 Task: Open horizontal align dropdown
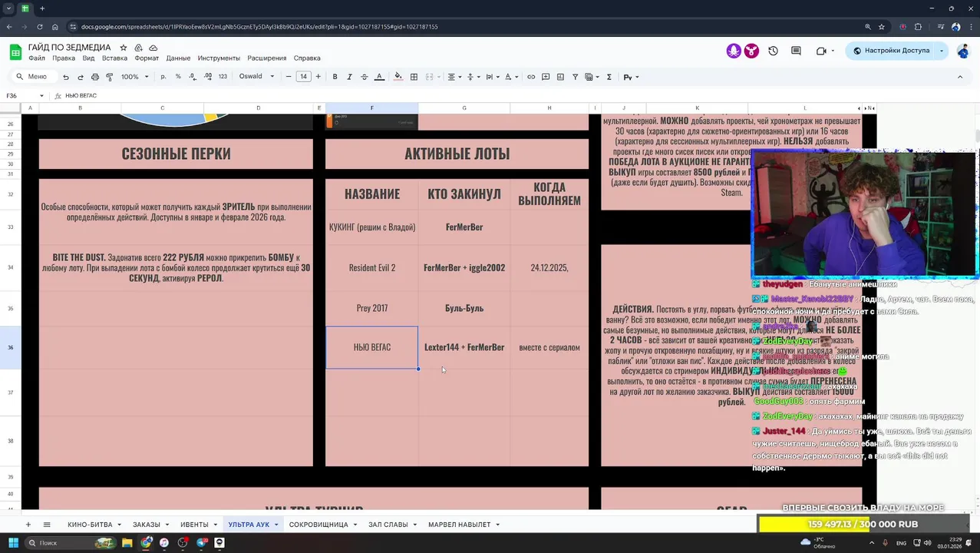454,77
